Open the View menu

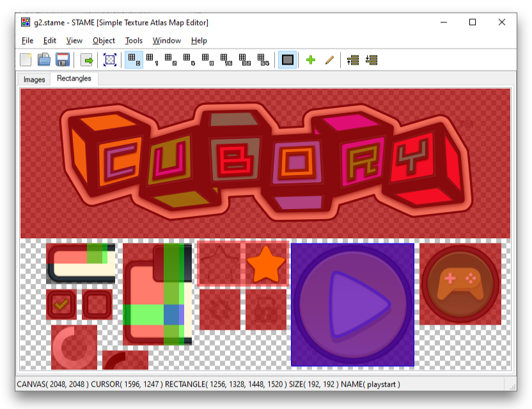pyautogui.click(x=74, y=41)
